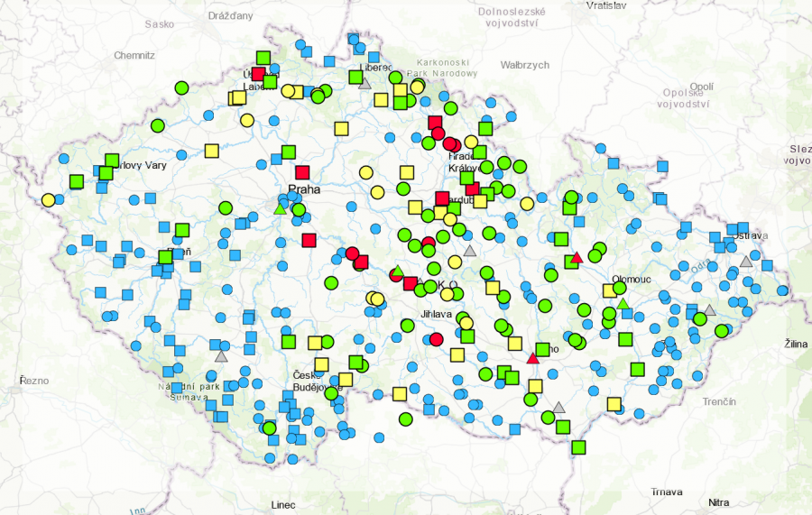Click the yellow square east of Karlovy Vary

[x=211, y=151]
